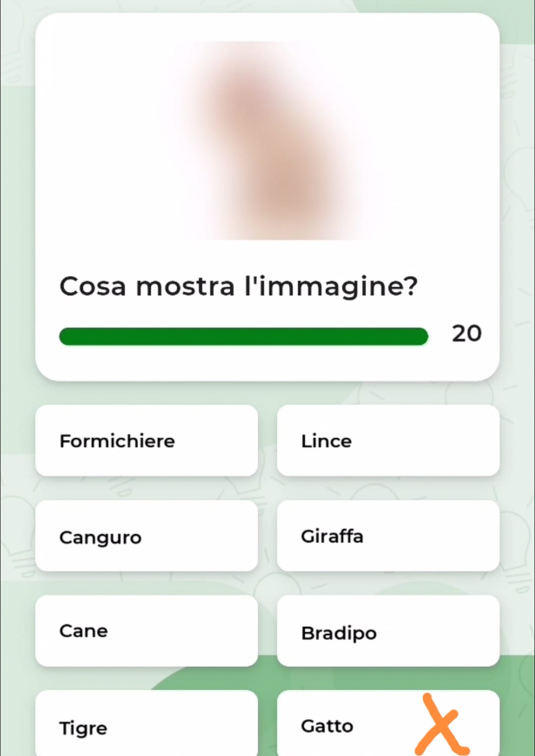Image resolution: width=535 pixels, height=756 pixels.
Task: Pick the giraffe answer tile
Action: click(388, 536)
